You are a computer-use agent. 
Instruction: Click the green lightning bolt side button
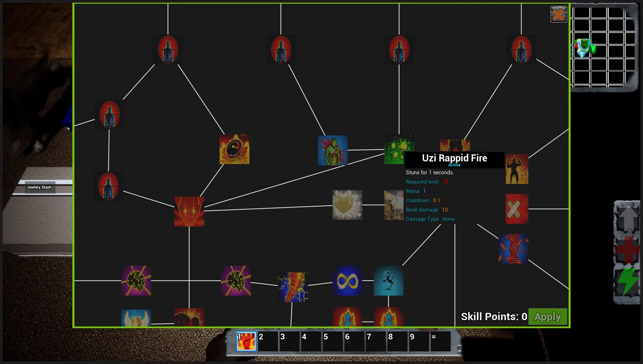[x=627, y=282]
